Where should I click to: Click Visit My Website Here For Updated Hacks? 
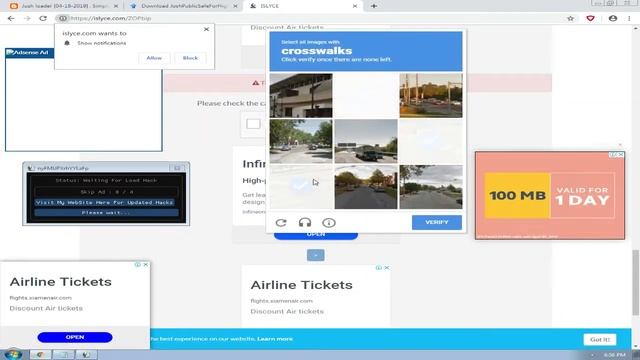pyautogui.click(x=104, y=202)
